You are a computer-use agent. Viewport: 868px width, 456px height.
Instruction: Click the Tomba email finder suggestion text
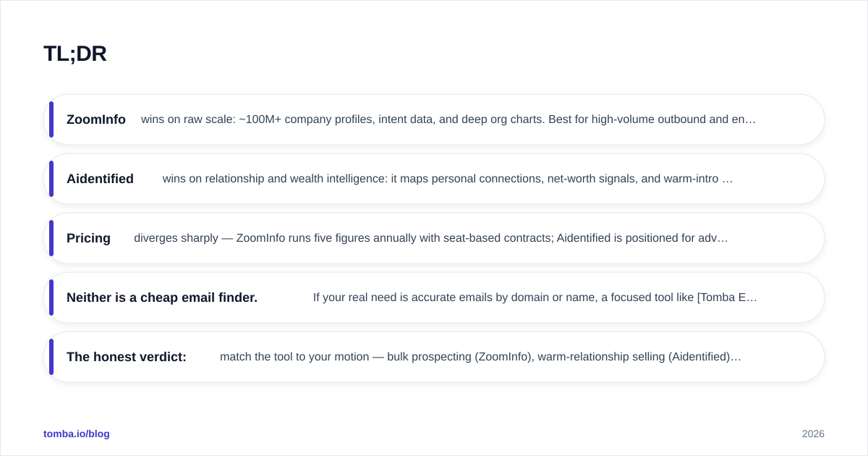click(535, 297)
